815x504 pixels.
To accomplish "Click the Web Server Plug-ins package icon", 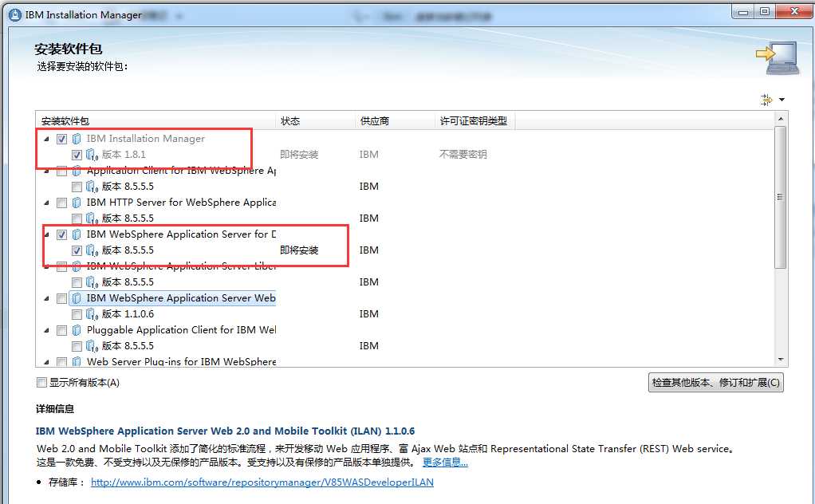I will 77,361.
